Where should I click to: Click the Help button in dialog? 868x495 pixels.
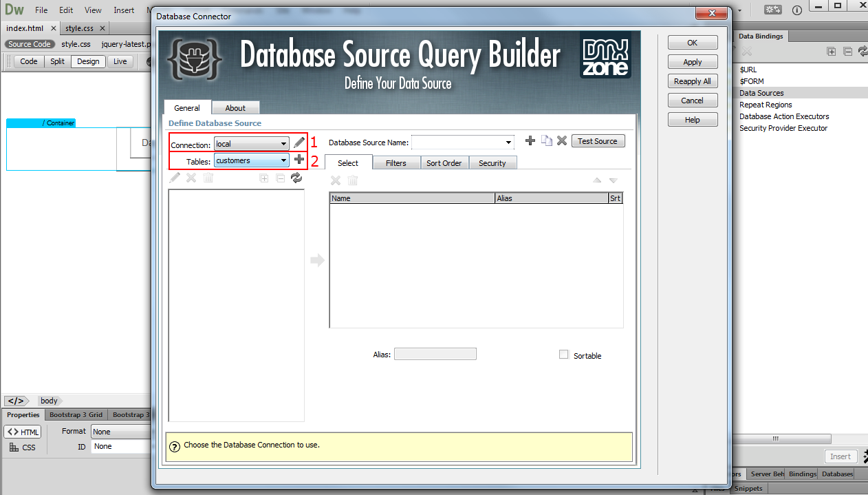pyautogui.click(x=693, y=120)
